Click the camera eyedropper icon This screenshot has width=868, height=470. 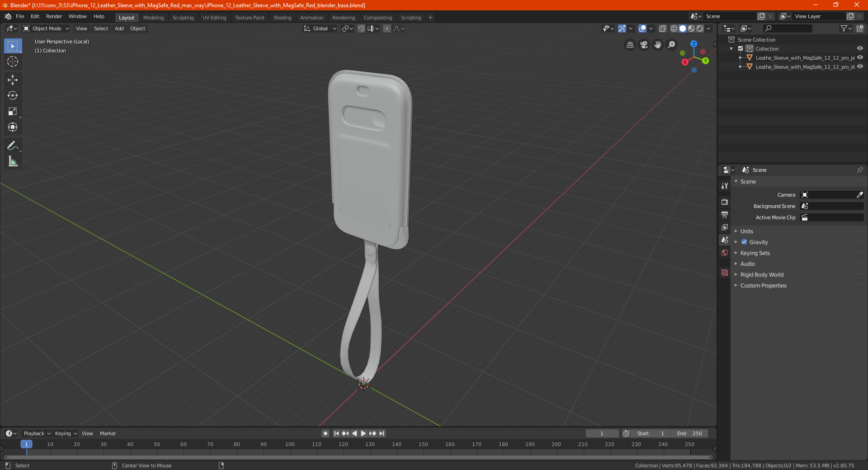coord(859,195)
